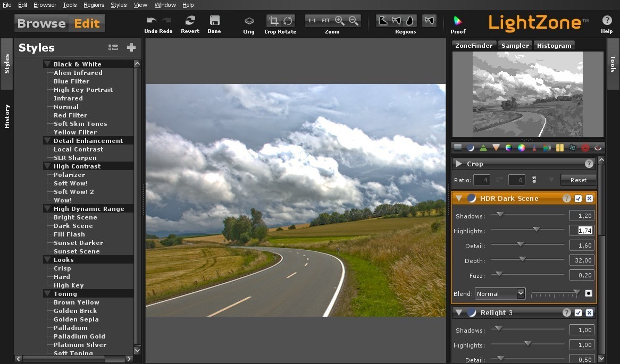Collapse the Black & White styles group
Viewport: 620px width, 364px height.
pyautogui.click(x=47, y=64)
